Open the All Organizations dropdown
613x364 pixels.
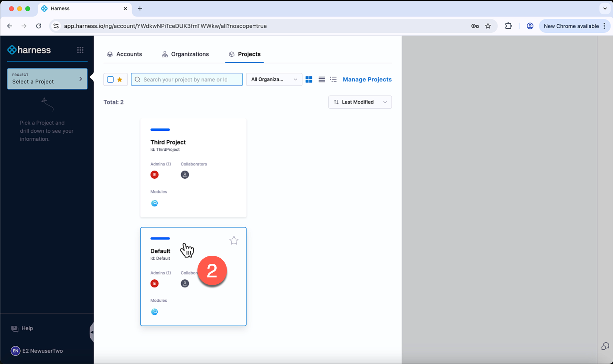point(274,80)
